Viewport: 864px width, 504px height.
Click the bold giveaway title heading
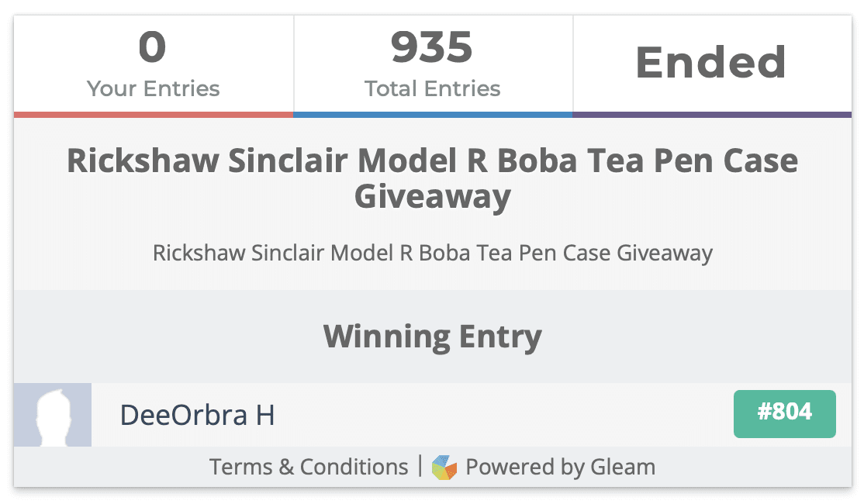point(433,178)
